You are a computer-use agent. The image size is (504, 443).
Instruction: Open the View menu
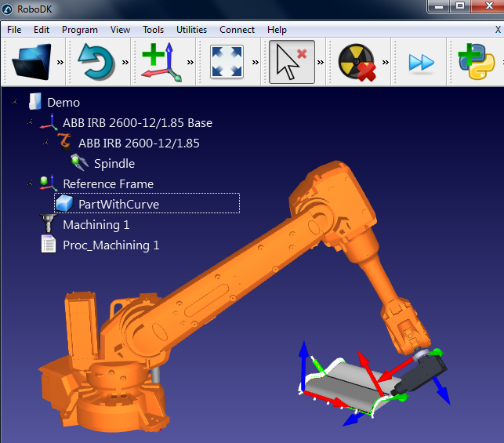(120, 30)
